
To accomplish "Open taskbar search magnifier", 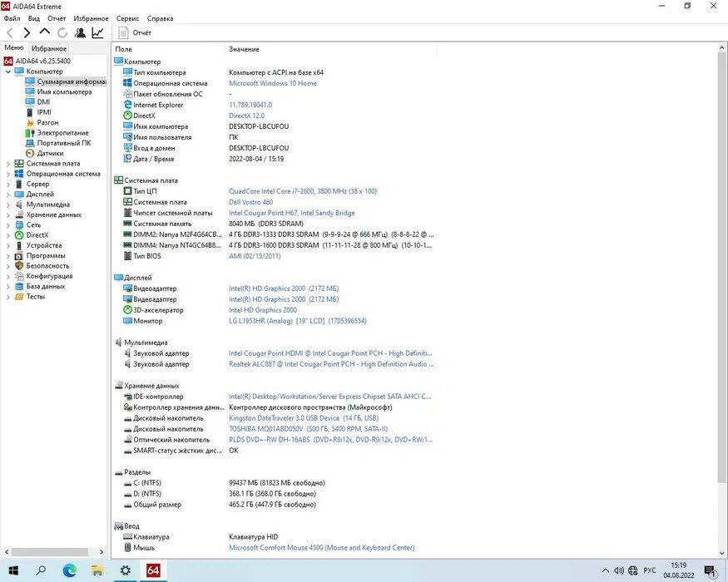I will 41,570.
